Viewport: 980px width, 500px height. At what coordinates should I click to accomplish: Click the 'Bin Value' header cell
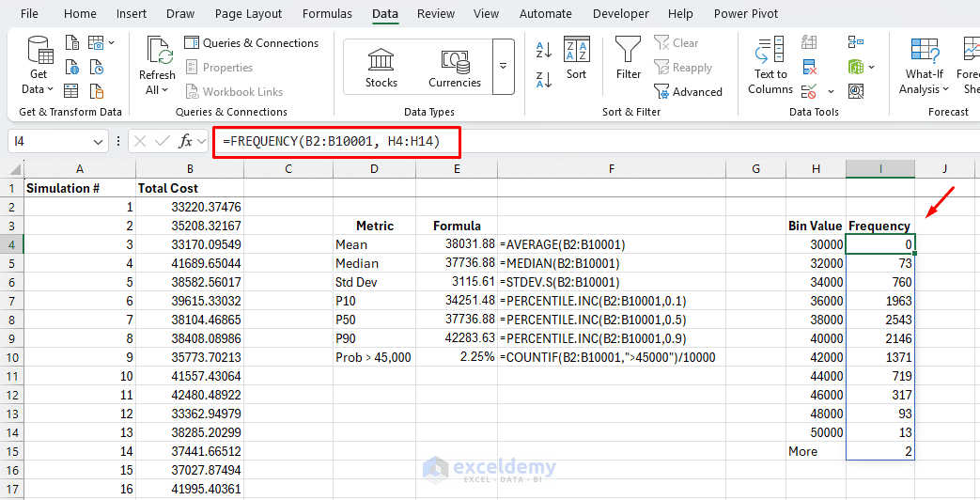pyautogui.click(x=816, y=226)
